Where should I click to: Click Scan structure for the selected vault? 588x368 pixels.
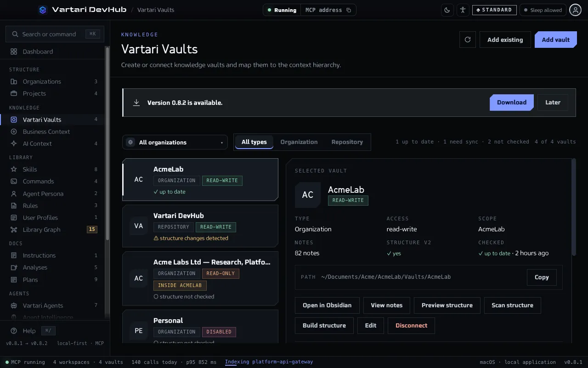[512, 305]
